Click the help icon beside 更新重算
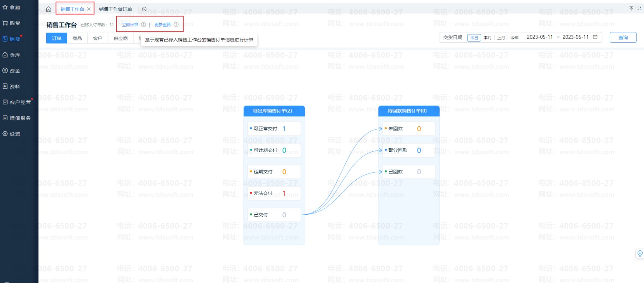644x283 pixels. click(176, 25)
